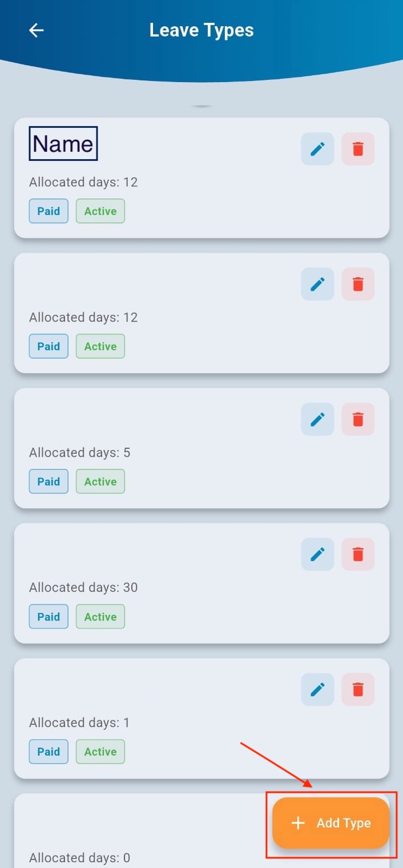Edit the leave type with 1 day
The height and width of the screenshot is (868, 403).
click(317, 689)
